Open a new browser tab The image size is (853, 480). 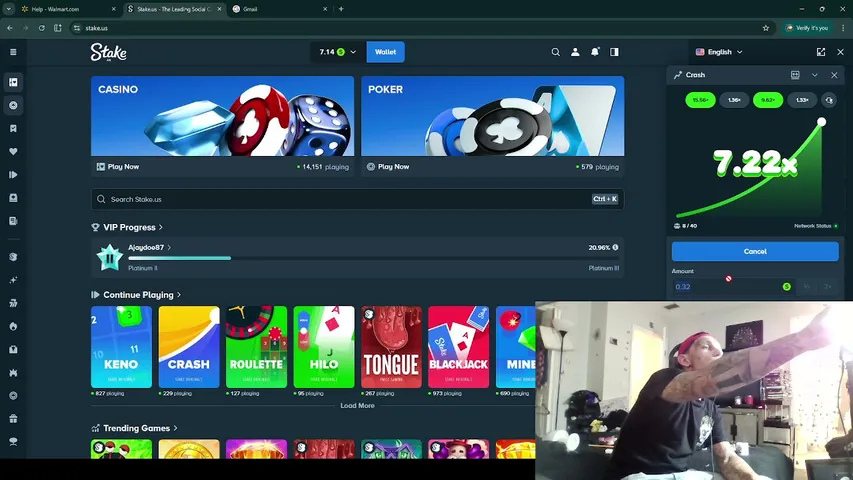[x=341, y=9]
